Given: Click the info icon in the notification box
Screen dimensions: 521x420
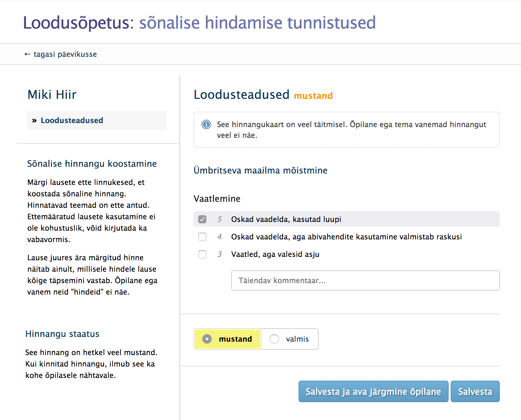Looking at the screenshot, I should pyautogui.click(x=206, y=124).
